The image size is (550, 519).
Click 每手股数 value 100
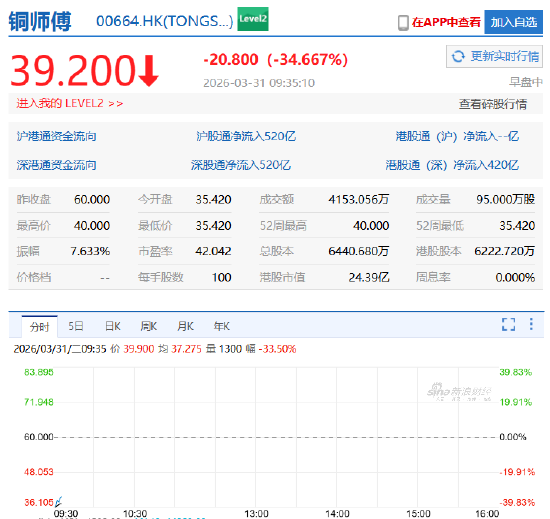[221, 277]
